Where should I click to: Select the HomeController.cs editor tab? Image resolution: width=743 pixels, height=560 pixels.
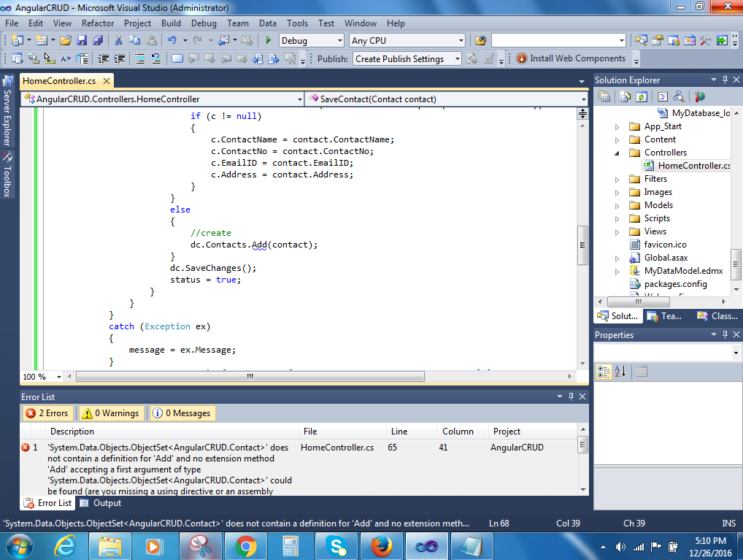coord(59,81)
